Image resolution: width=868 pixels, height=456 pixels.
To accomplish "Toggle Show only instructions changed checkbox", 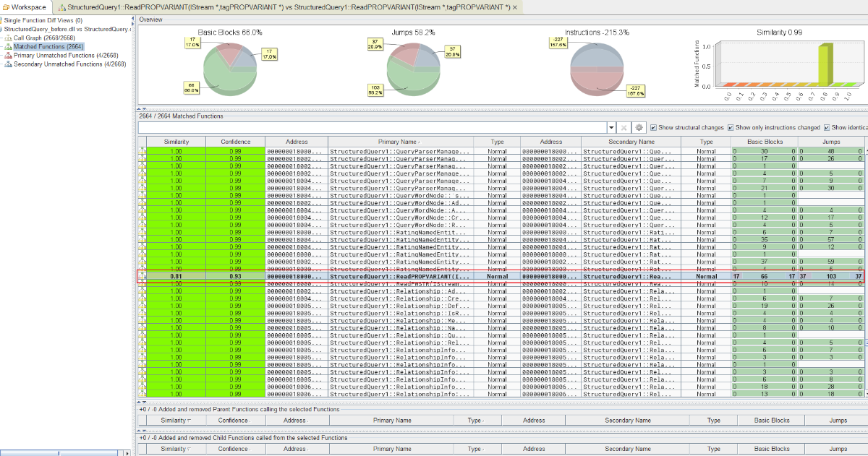I will (x=731, y=127).
